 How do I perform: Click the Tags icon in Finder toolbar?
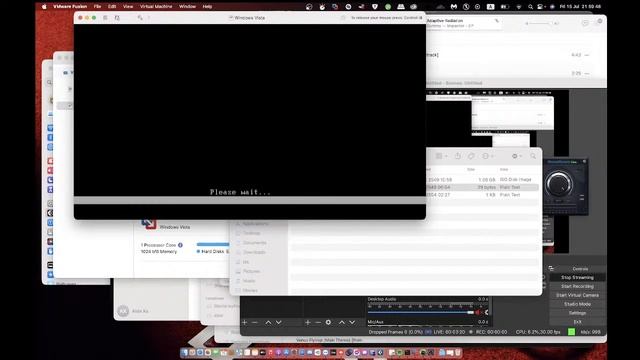[x=471, y=156]
